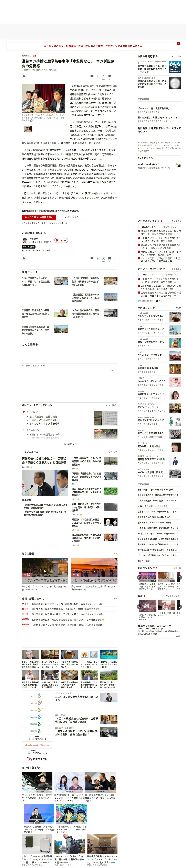186x868 pixels.
Task: Open more options ellipsis under headline
Action: click(x=115, y=76)
